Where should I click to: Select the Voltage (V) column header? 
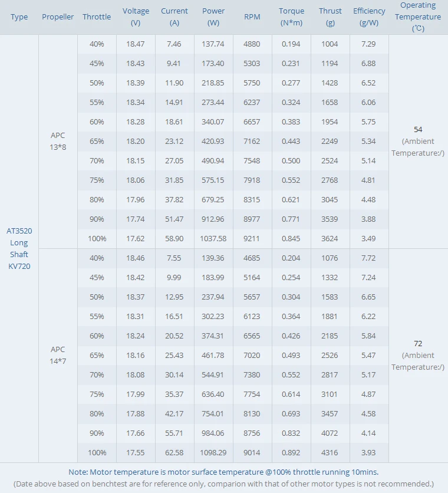136,17
